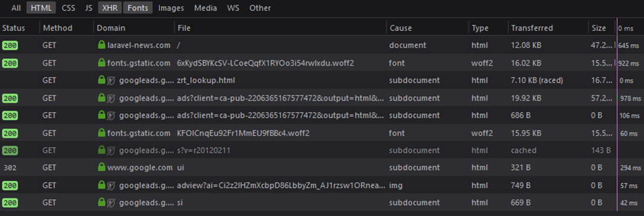Viewport: 644px width, 216px height.
Task: Click 200 status badge of adview row
Action: 10,186
